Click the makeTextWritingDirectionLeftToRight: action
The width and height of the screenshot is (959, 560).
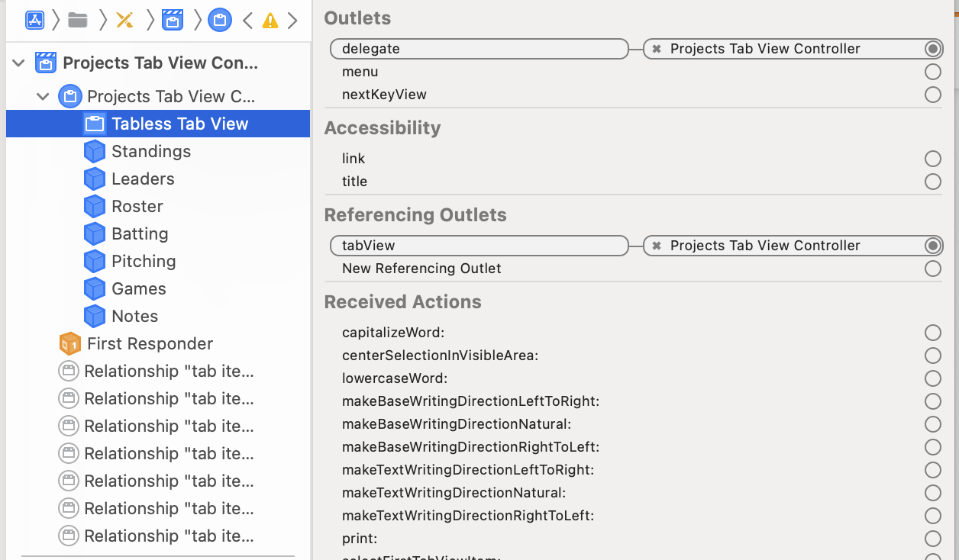tap(468, 470)
